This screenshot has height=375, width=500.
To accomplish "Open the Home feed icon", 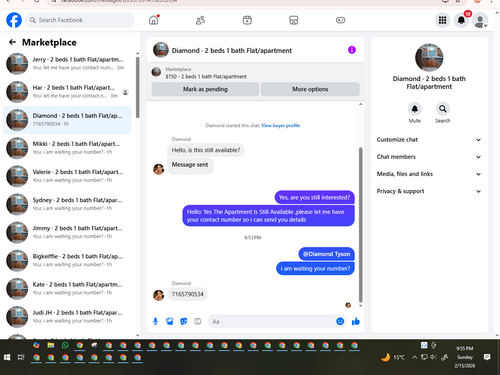I will point(154,20).
